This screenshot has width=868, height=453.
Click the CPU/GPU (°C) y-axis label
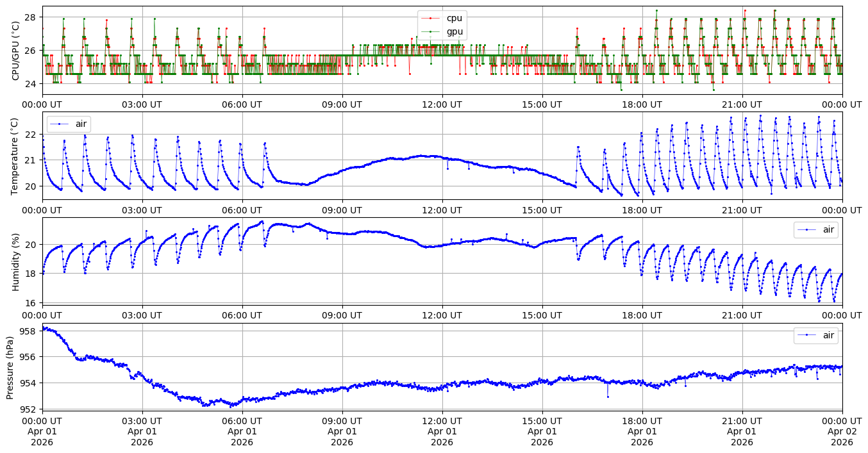(x=16, y=51)
